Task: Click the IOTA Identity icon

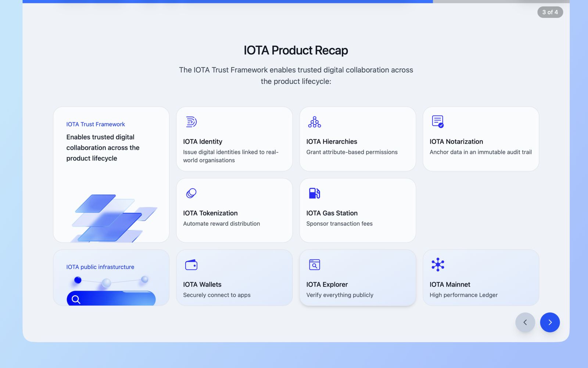Action: (x=191, y=121)
